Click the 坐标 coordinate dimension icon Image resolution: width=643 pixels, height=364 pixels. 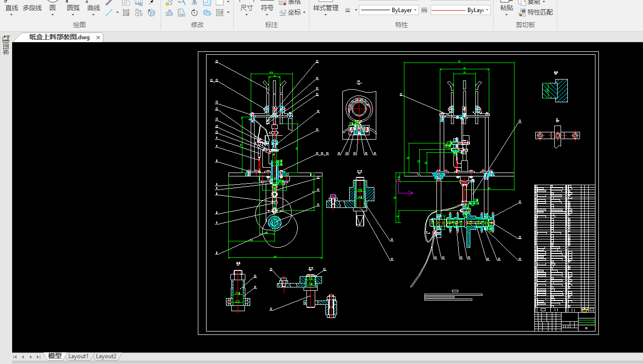pos(282,13)
